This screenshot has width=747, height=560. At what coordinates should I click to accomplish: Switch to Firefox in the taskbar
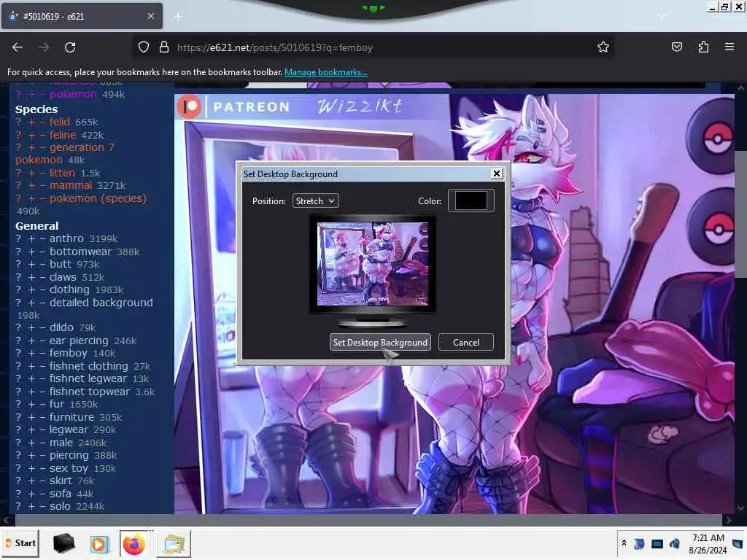[x=134, y=543]
